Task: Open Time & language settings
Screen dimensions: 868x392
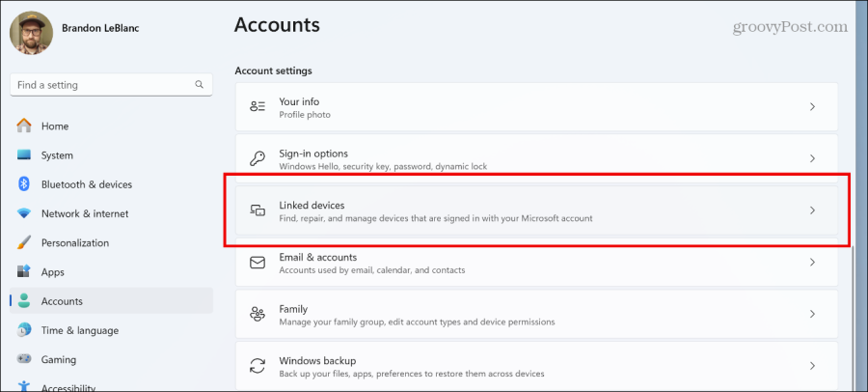Action: 111,330
